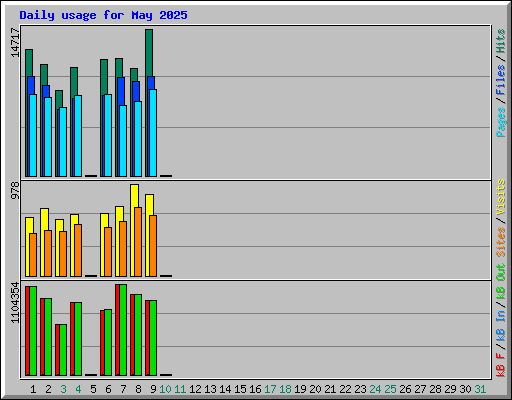Click the day 7 green kB Out bar
The image size is (512, 400).
[x=123, y=330]
